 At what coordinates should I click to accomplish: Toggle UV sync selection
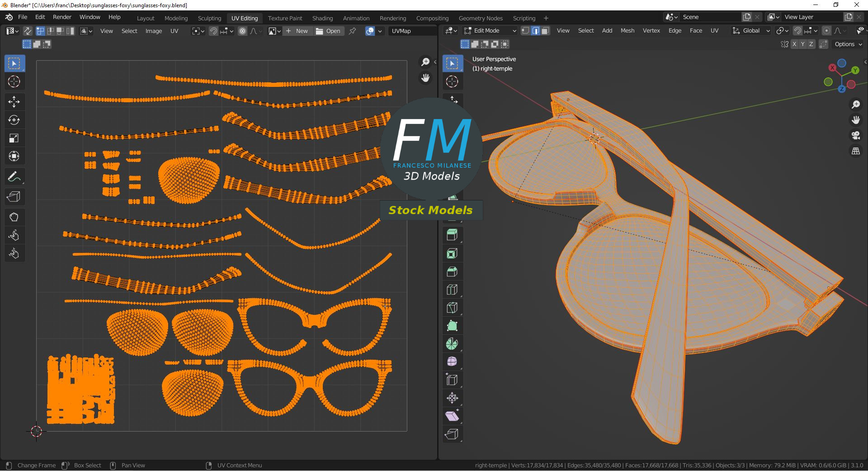28,31
